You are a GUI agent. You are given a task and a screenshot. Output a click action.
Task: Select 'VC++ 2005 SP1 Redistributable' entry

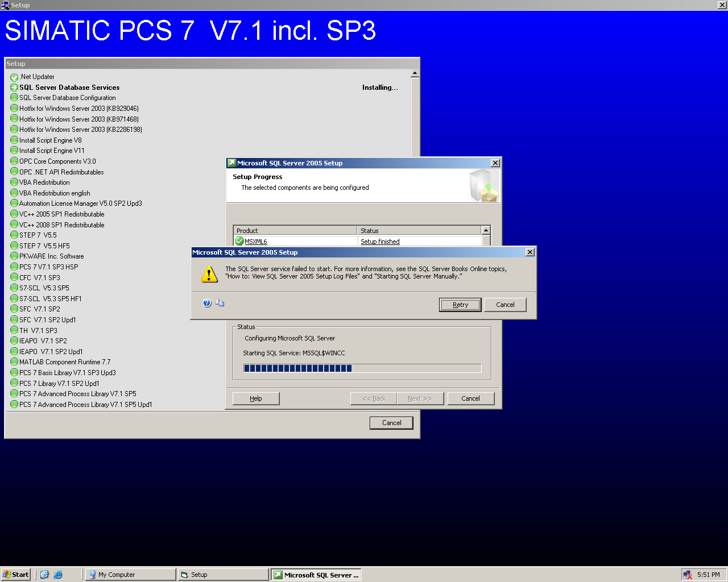[62, 214]
